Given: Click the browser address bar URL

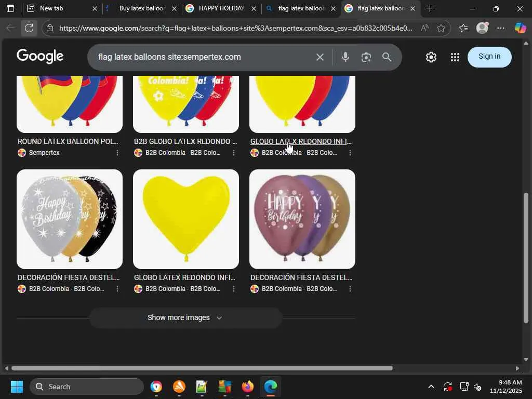Looking at the screenshot, I should [236, 28].
